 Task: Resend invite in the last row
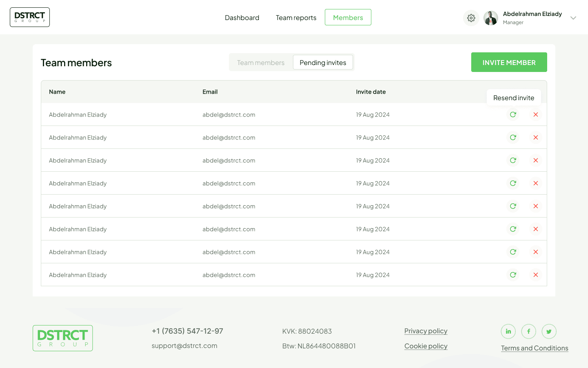click(513, 275)
